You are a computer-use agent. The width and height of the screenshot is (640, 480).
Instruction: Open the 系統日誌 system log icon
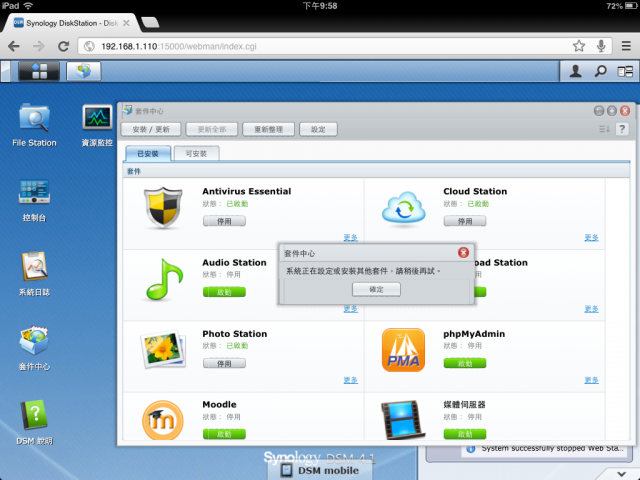34,274
